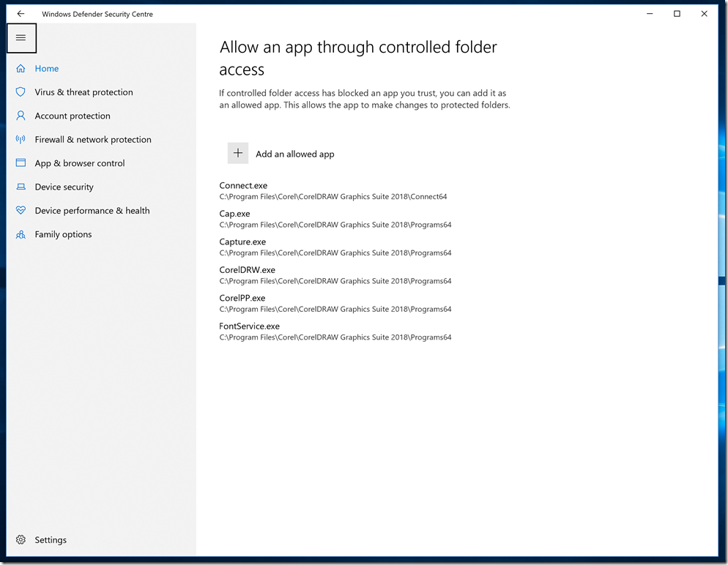Open Settings from the sidebar

coord(51,540)
